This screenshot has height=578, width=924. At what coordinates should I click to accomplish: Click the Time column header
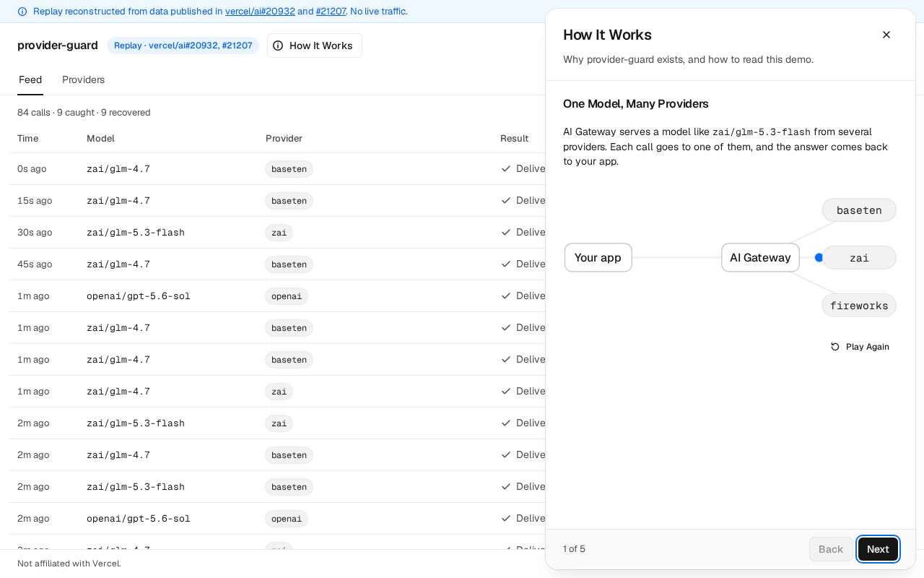[28, 139]
